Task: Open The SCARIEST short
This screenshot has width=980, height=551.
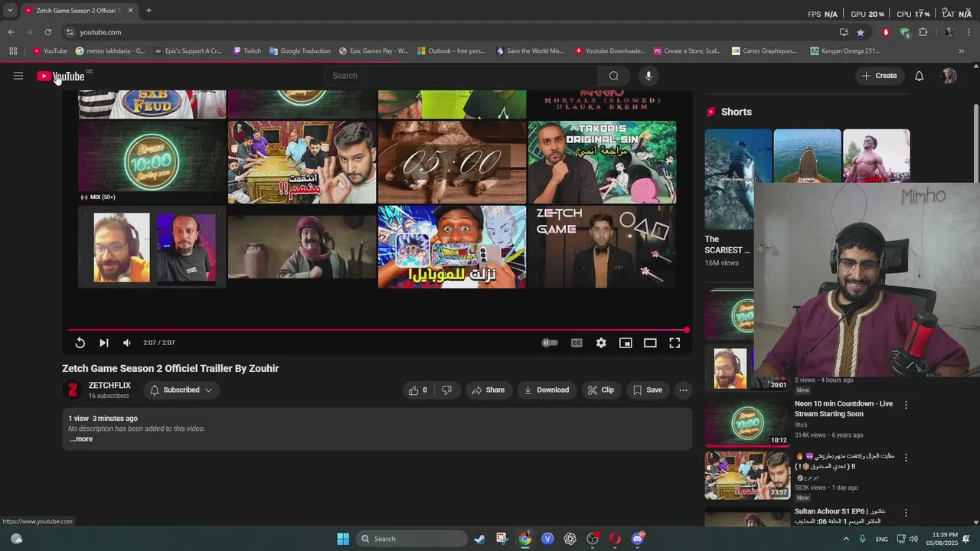Action: pyautogui.click(x=730, y=178)
